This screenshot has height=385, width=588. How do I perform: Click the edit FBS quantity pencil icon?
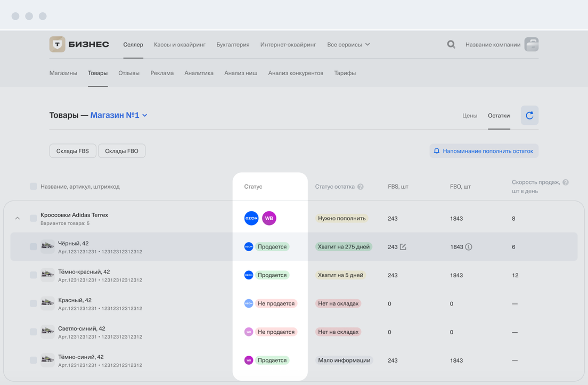click(x=403, y=247)
